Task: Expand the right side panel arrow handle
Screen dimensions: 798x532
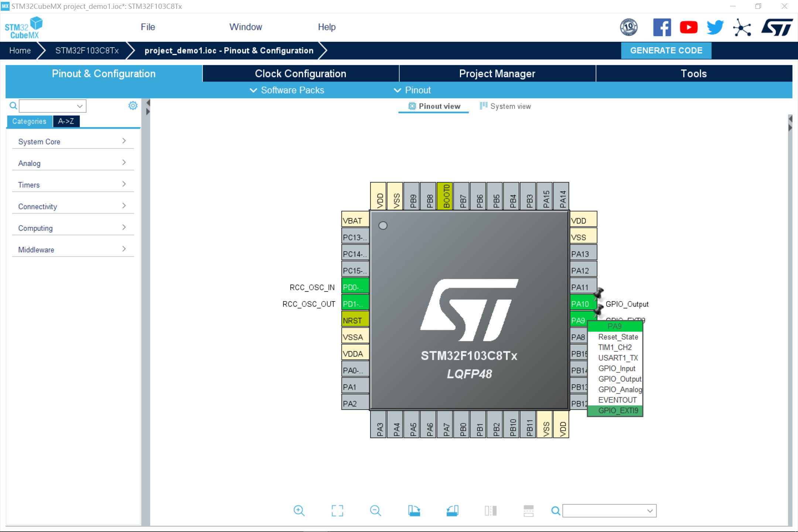Action: (x=790, y=128)
